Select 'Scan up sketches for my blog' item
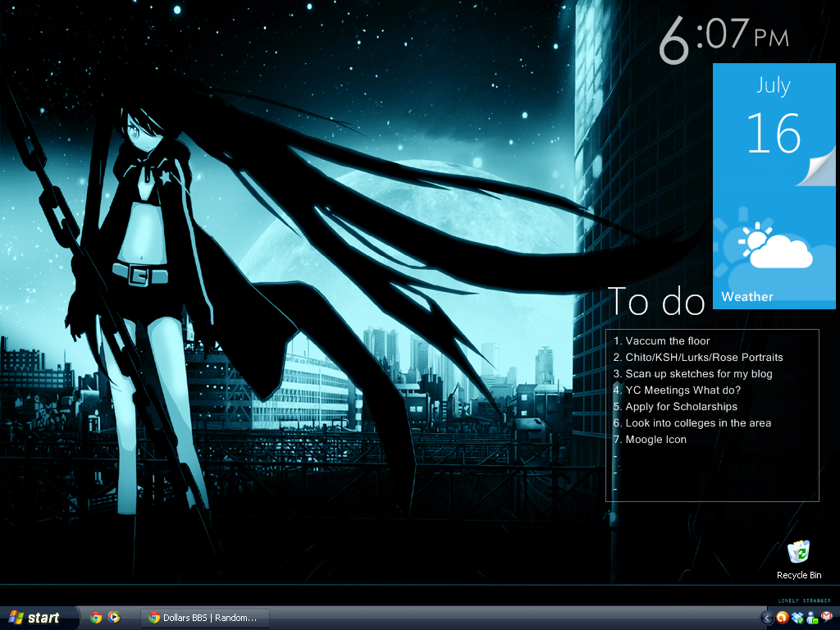Viewport: 840px width, 630px height. (x=692, y=374)
